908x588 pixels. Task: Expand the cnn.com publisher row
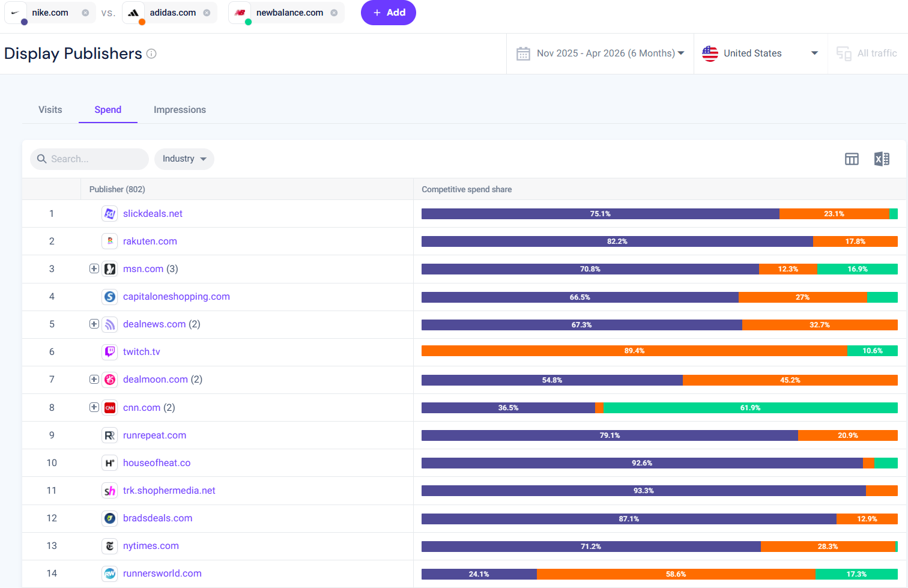[x=94, y=407]
